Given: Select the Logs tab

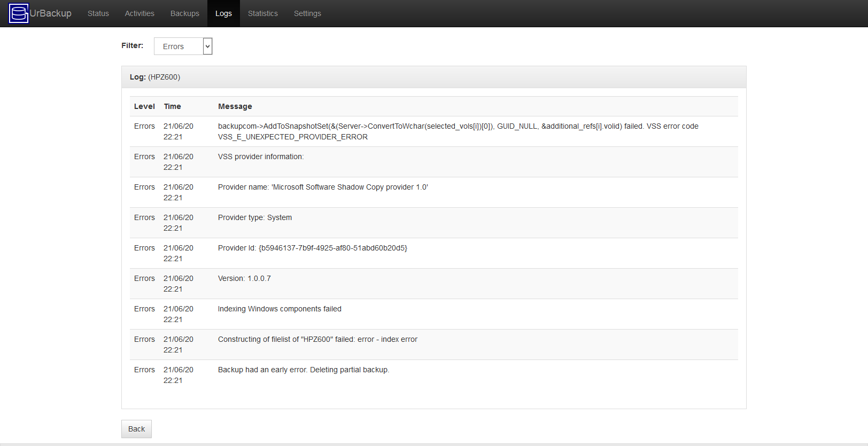Looking at the screenshot, I should point(223,13).
